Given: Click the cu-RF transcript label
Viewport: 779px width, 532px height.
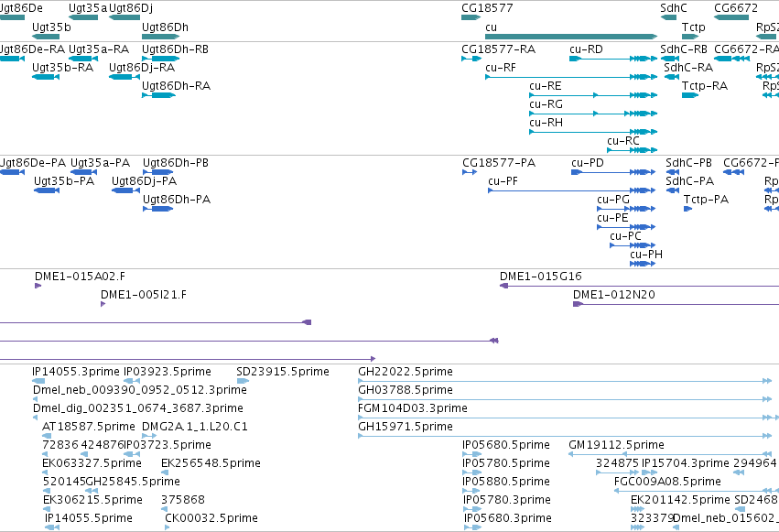Looking at the screenshot, I should pos(501,68).
